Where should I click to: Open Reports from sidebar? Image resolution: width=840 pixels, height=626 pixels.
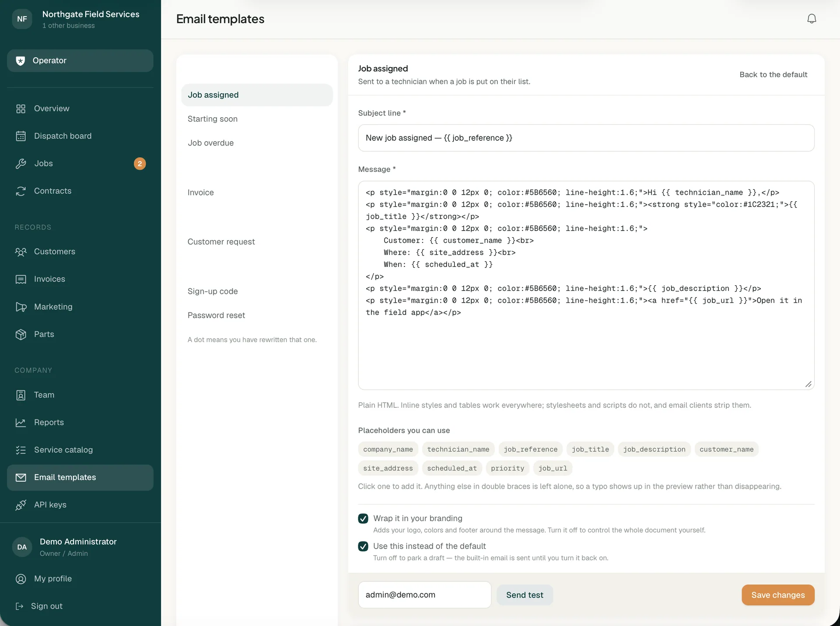coord(80,423)
